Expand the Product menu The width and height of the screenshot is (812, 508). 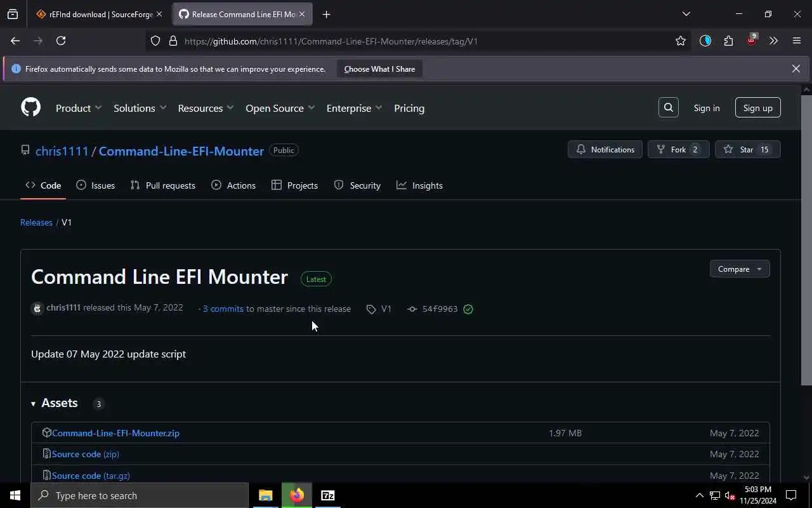79,108
